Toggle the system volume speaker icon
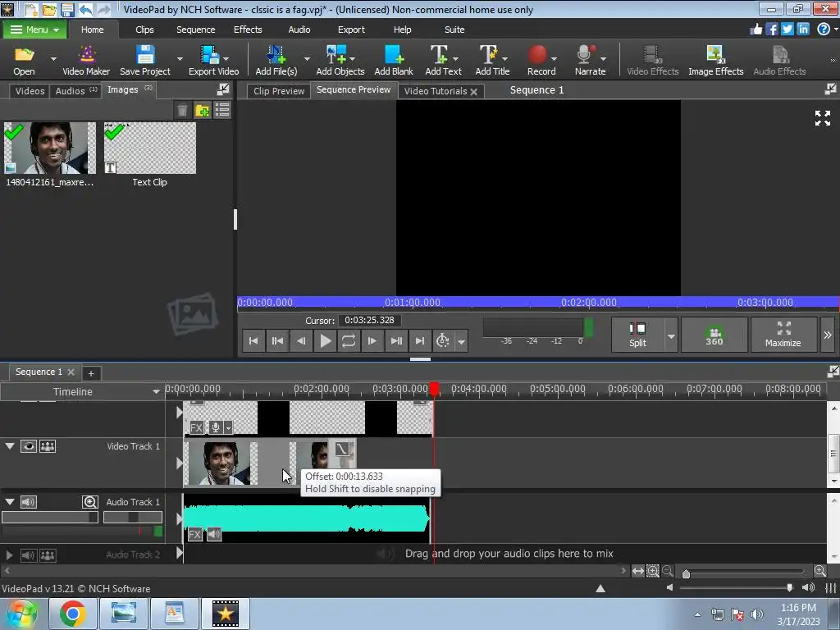Viewport: 840px width, 630px height. coord(757,614)
